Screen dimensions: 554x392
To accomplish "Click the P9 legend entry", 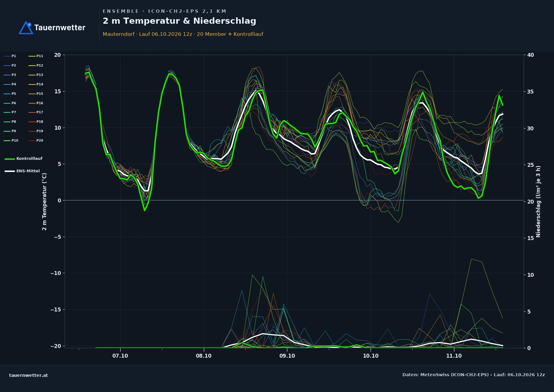I will click(x=10, y=131).
